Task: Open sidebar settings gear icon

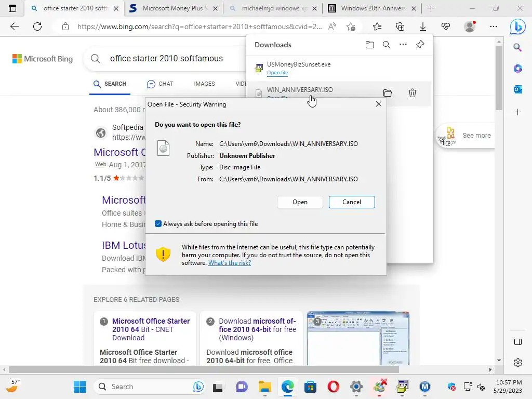Action: click(518, 363)
